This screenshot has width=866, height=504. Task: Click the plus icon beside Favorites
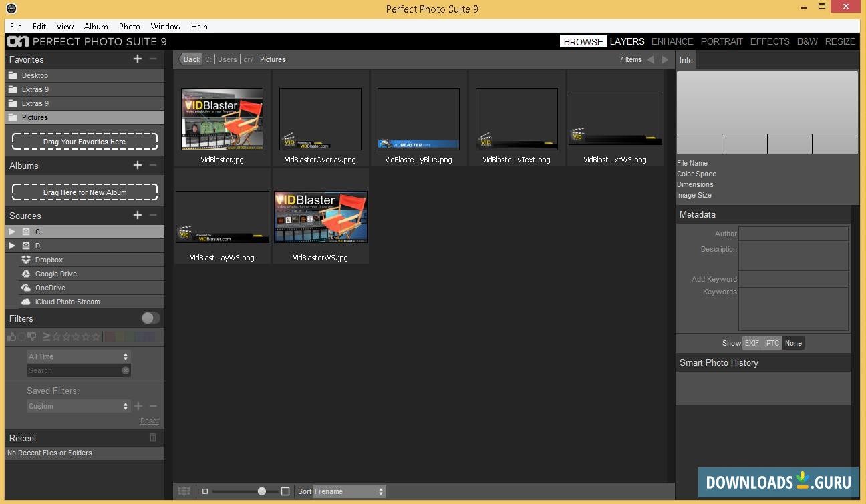[138, 59]
